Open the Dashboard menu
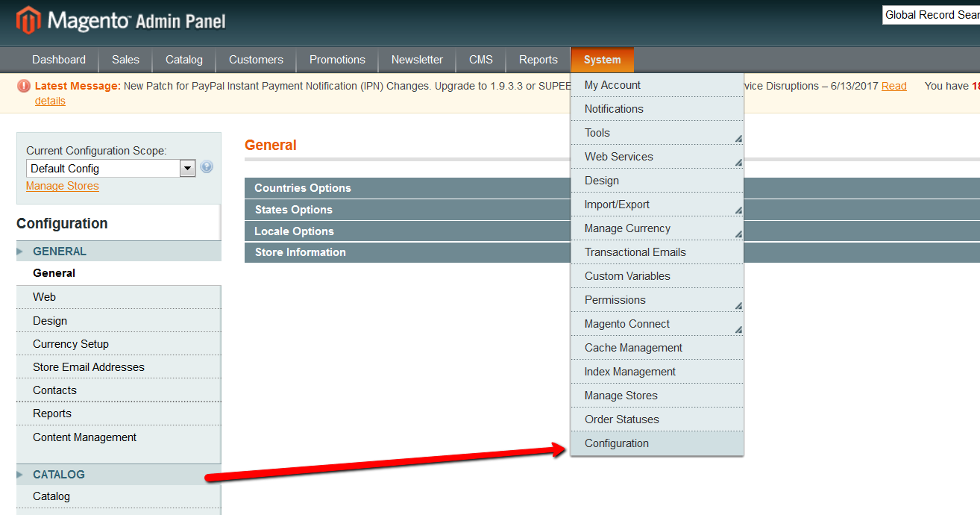The height and width of the screenshot is (515, 980). click(x=59, y=60)
